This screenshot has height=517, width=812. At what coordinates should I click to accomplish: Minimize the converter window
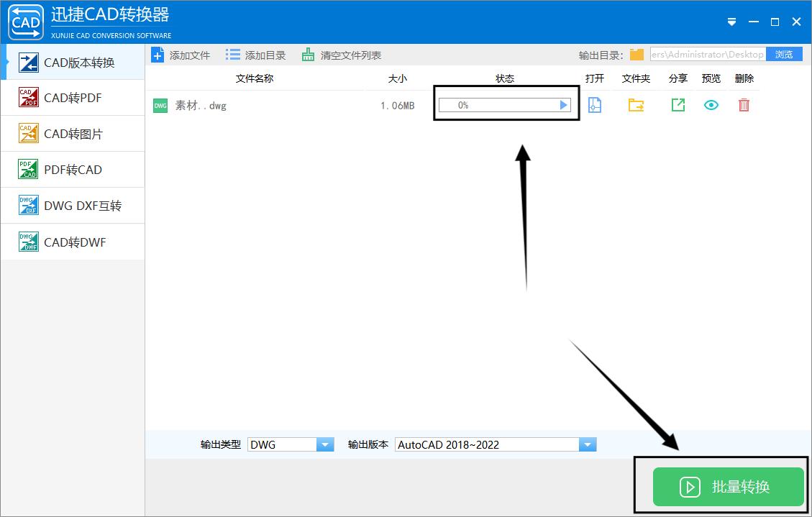pyautogui.click(x=754, y=22)
